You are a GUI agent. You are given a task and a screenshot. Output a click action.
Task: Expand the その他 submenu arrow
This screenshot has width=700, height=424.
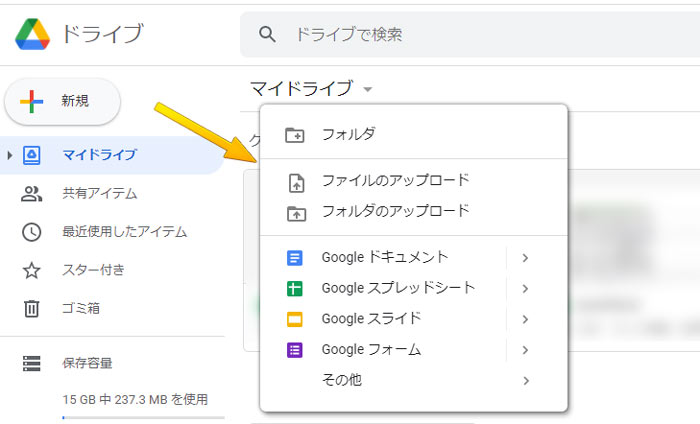tap(525, 381)
